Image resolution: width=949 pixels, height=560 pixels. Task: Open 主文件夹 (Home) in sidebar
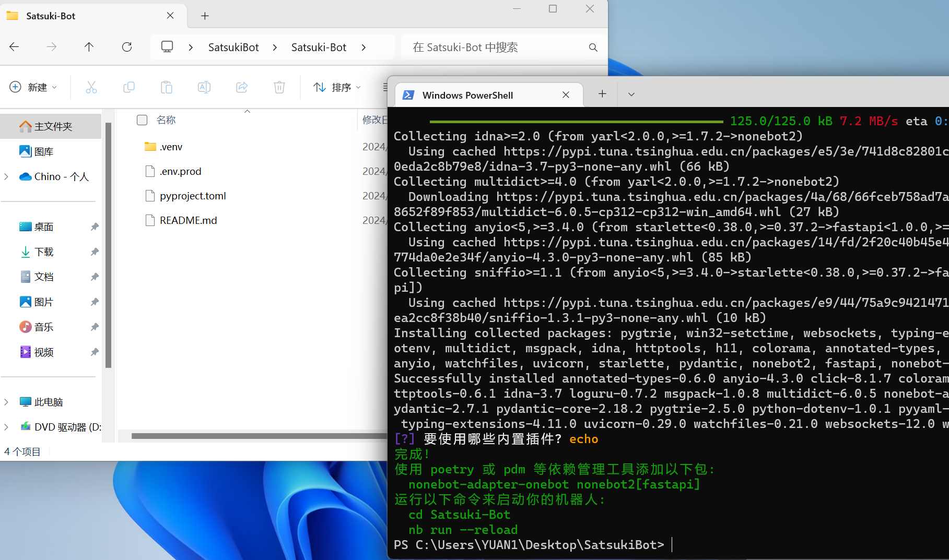51,126
